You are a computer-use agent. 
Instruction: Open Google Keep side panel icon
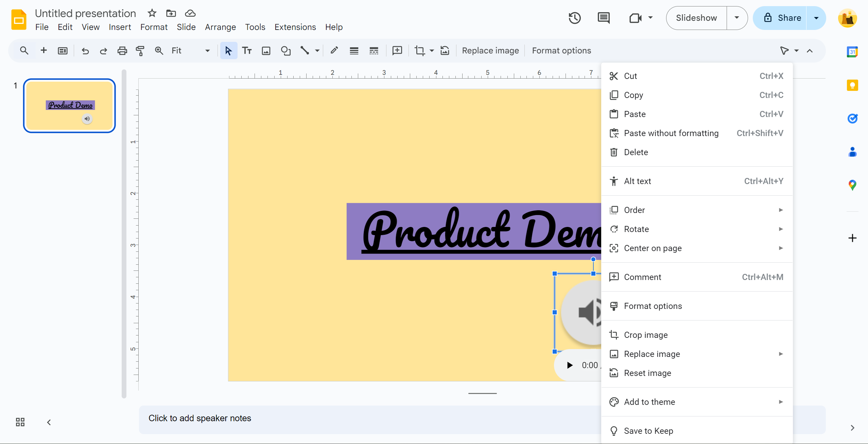pyautogui.click(x=852, y=85)
